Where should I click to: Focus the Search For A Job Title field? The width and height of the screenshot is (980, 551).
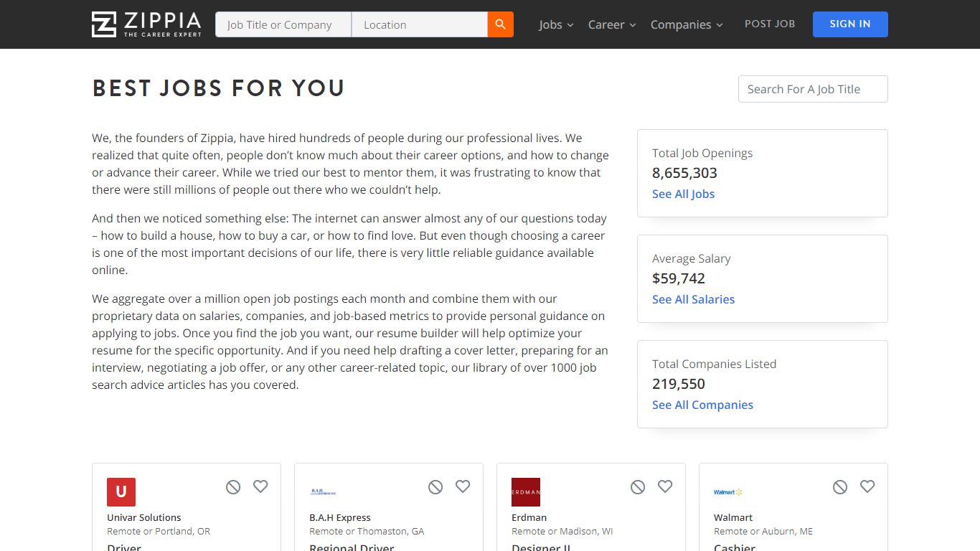click(813, 89)
